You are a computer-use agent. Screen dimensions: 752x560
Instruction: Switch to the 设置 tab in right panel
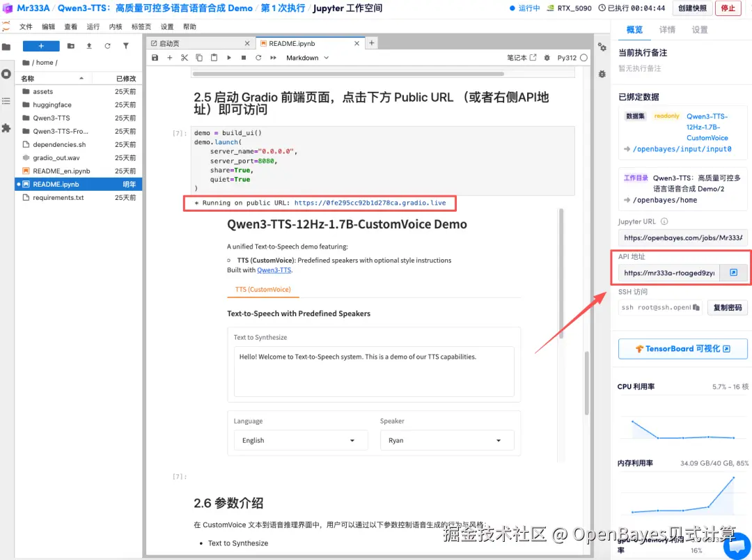coord(700,30)
